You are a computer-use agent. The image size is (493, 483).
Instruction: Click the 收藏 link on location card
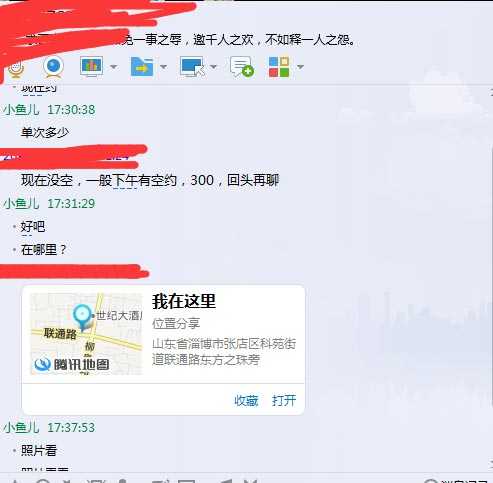(246, 400)
